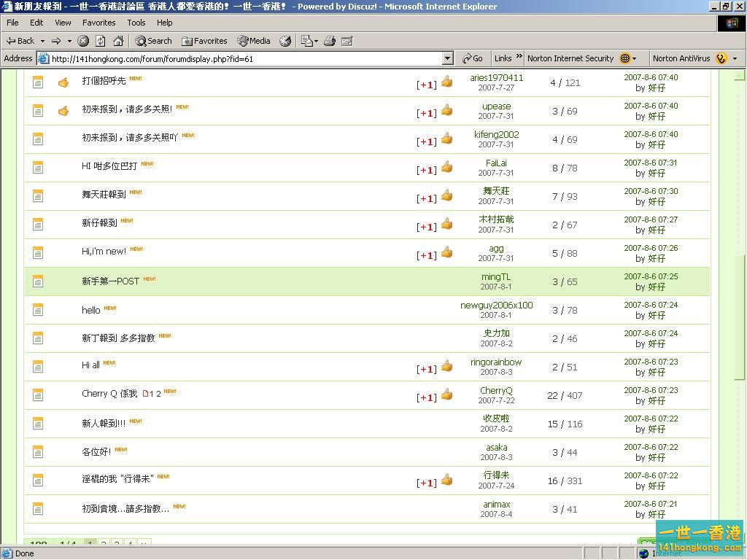Open the Tools menu

(136, 23)
